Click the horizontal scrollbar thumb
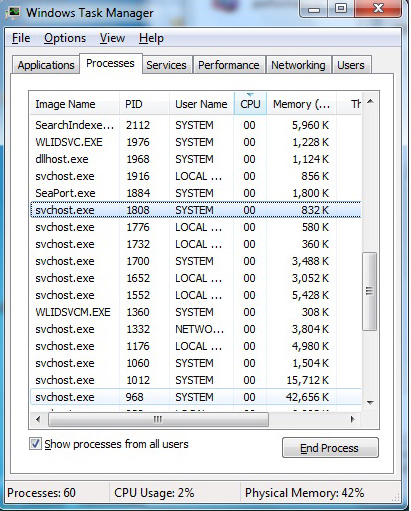 [158, 419]
